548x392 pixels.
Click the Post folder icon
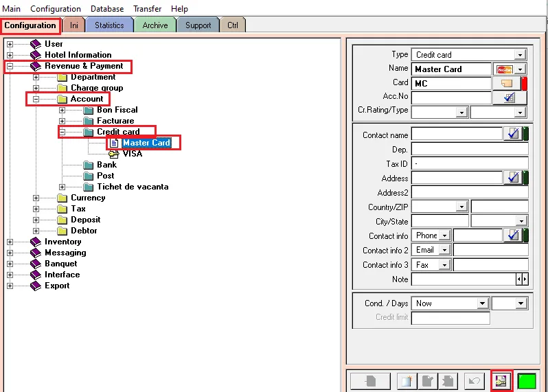89,176
